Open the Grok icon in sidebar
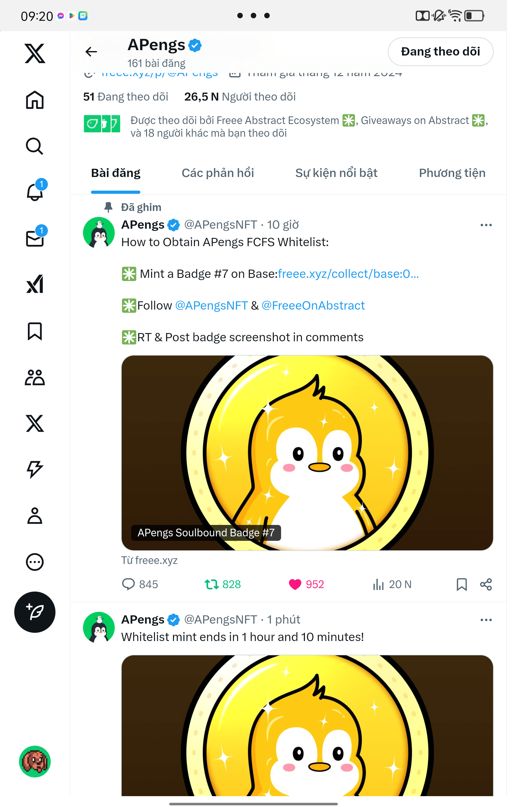The image size is (507, 812). coord(35,285)
